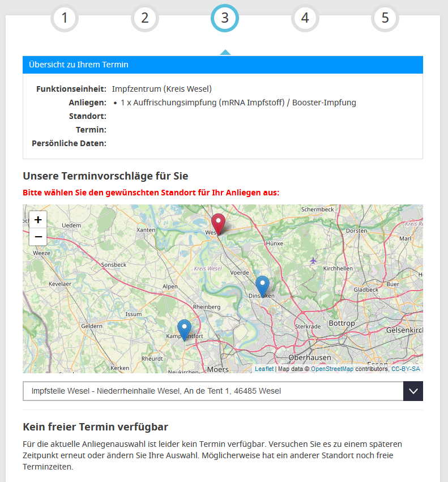Click 'Unsere Terminvorschläge für Sie' heading
The width and height of the screenshot is (448, 482).
[105, 176]
